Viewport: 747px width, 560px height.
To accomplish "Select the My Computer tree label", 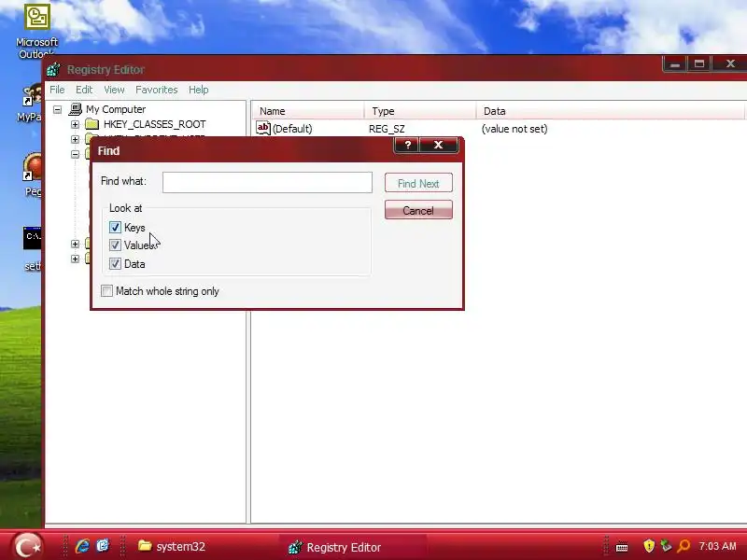I will coord(116,109).
